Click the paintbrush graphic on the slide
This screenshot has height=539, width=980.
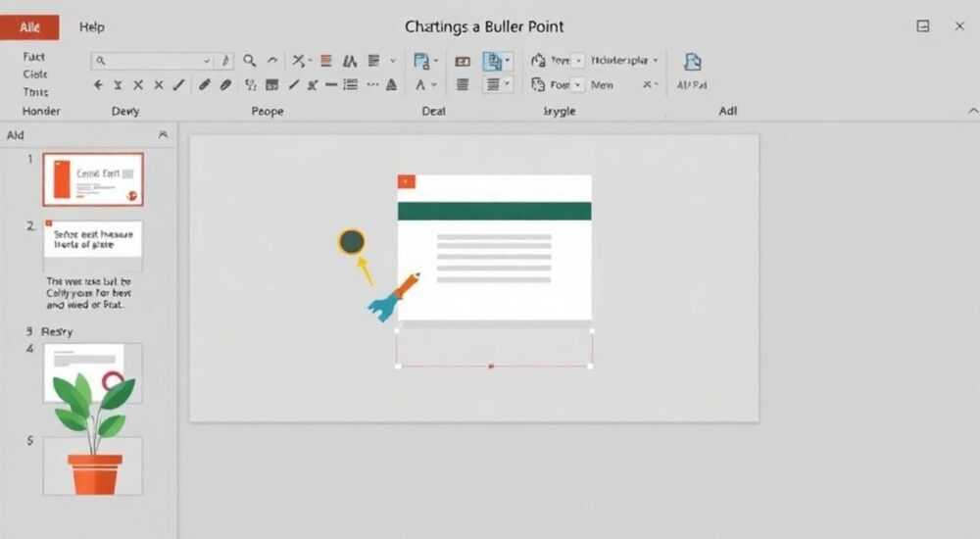(394, 297)
